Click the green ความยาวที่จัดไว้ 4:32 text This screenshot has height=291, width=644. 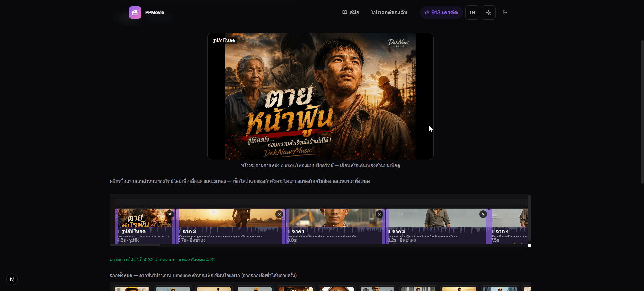(162, 260)
